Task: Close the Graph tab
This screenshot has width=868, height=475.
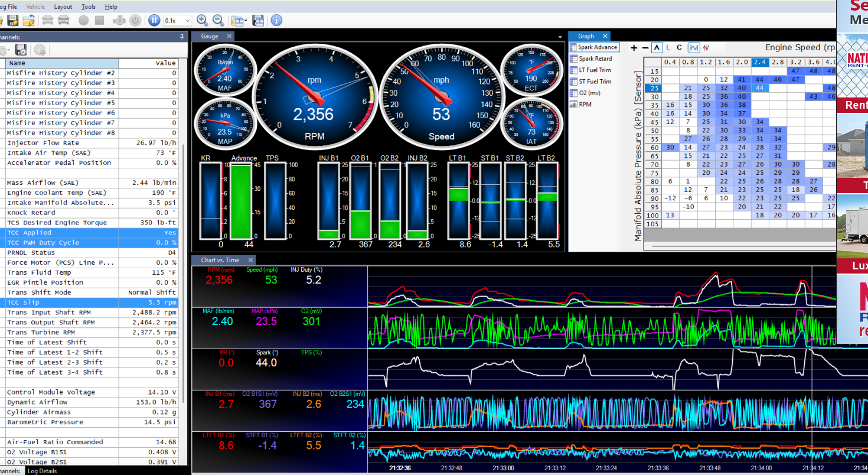Action: (x=605, y=36)
